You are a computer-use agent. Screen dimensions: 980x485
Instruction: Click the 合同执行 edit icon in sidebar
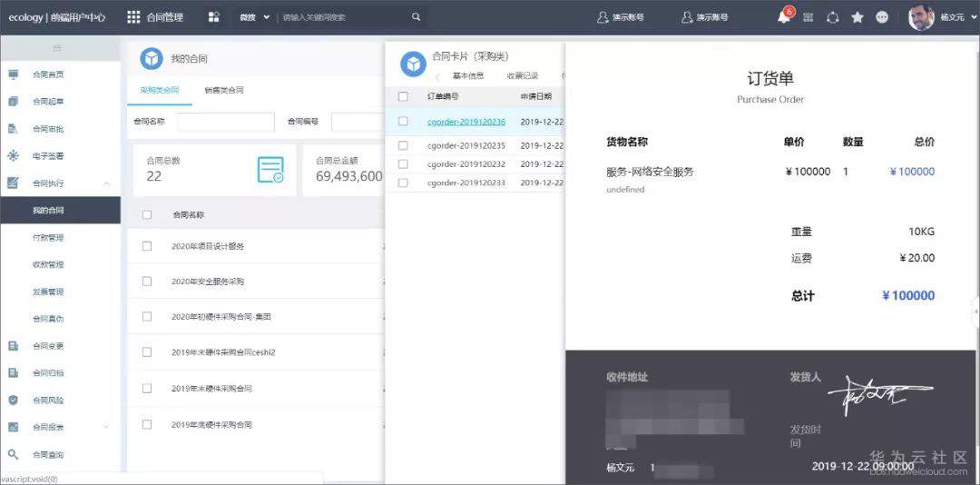coord(13,183)
